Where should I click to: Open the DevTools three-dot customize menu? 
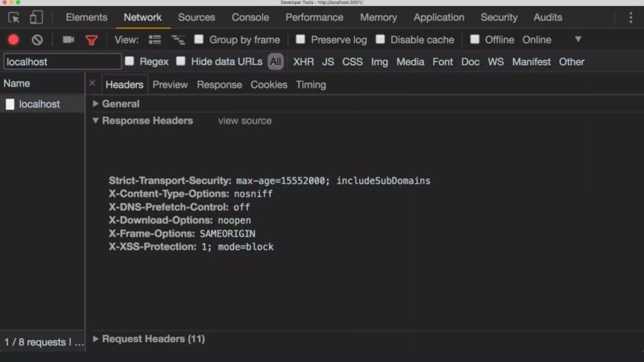631,18
